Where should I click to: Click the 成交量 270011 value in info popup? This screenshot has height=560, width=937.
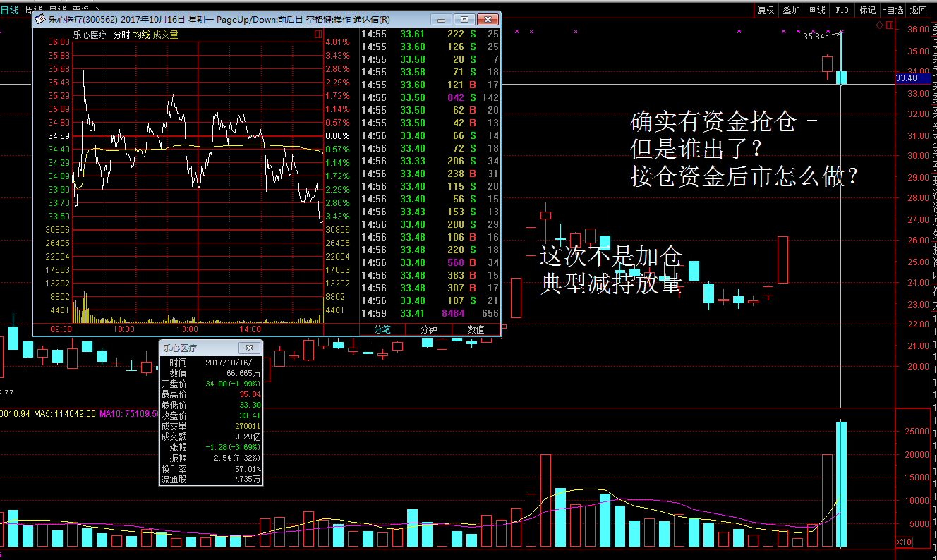pos(248,426)
